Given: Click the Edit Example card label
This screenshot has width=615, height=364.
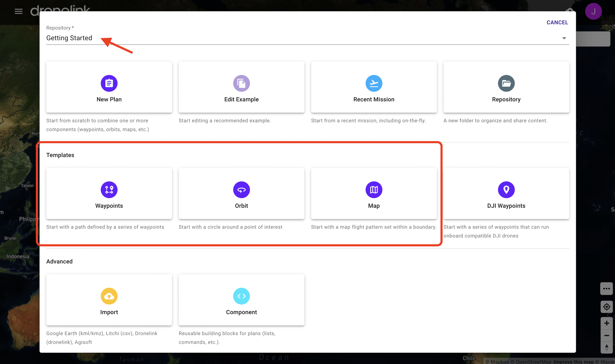Looking at the screenshot, I should click(241, 99).
